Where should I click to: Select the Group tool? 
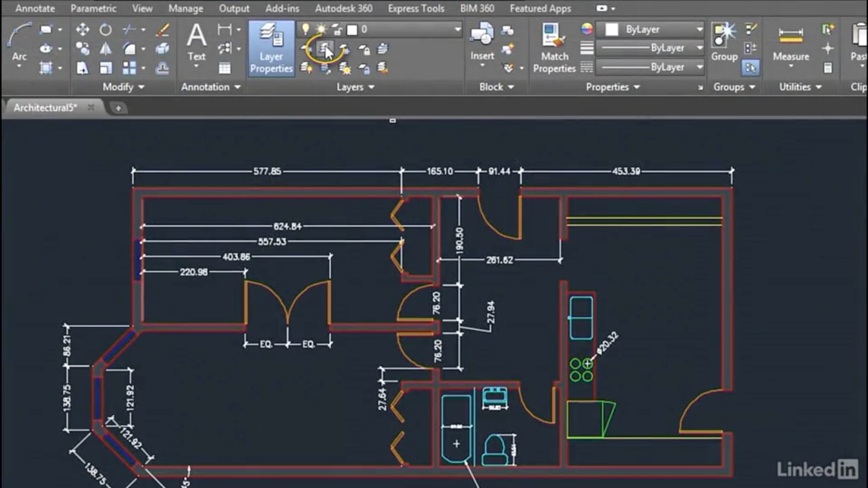click(724, 42)
